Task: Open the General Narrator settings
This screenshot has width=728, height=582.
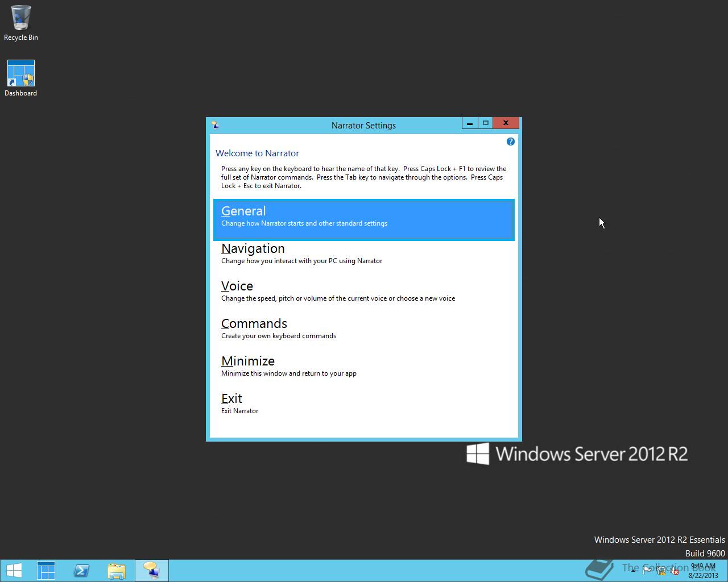Action: (x=364, y=219)
